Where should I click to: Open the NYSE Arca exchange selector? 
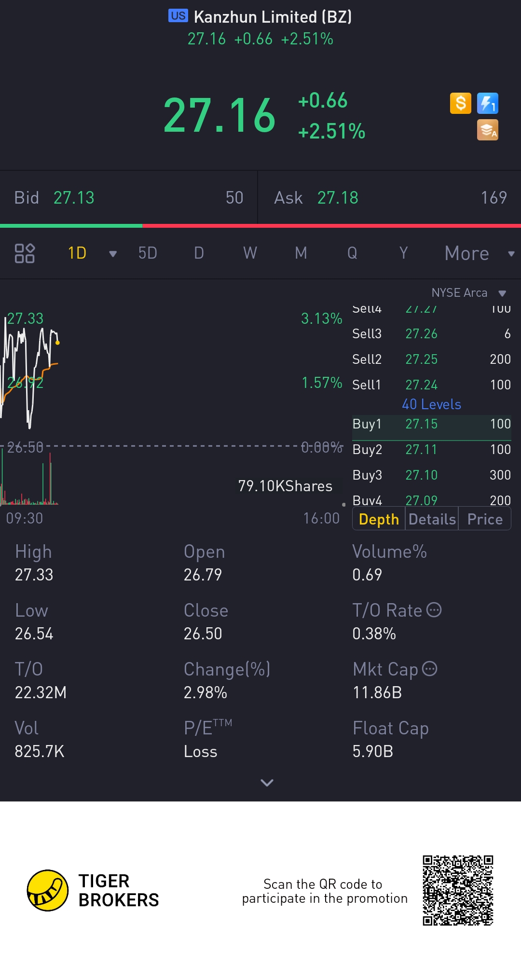pos(468,293)
